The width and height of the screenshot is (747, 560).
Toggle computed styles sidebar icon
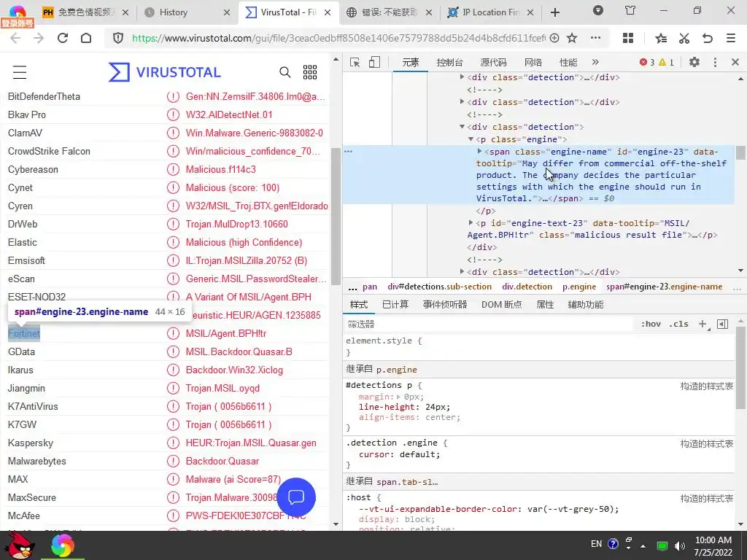[x=723, y=324]
